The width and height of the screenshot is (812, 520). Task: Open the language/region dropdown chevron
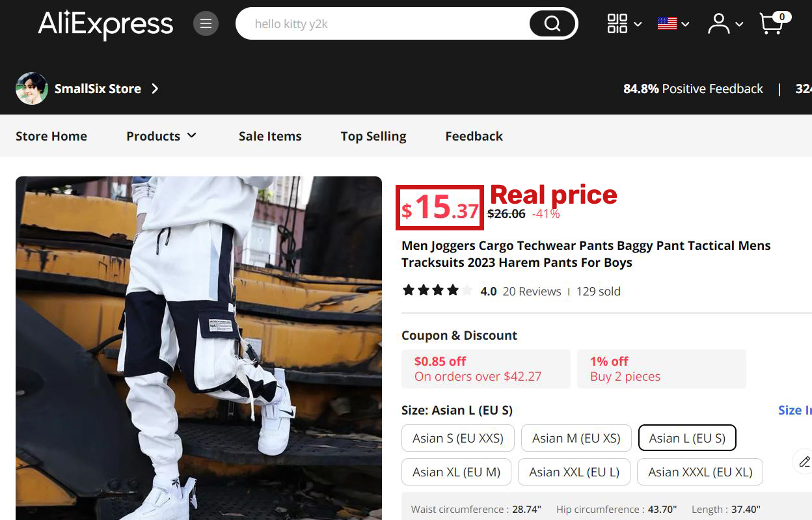pyautogui.click(x=684, y=23)
